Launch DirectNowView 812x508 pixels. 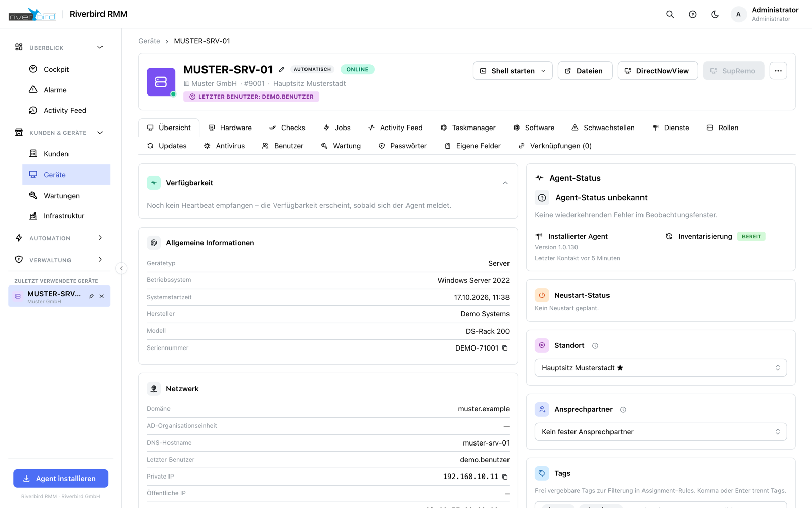point(657,71)
